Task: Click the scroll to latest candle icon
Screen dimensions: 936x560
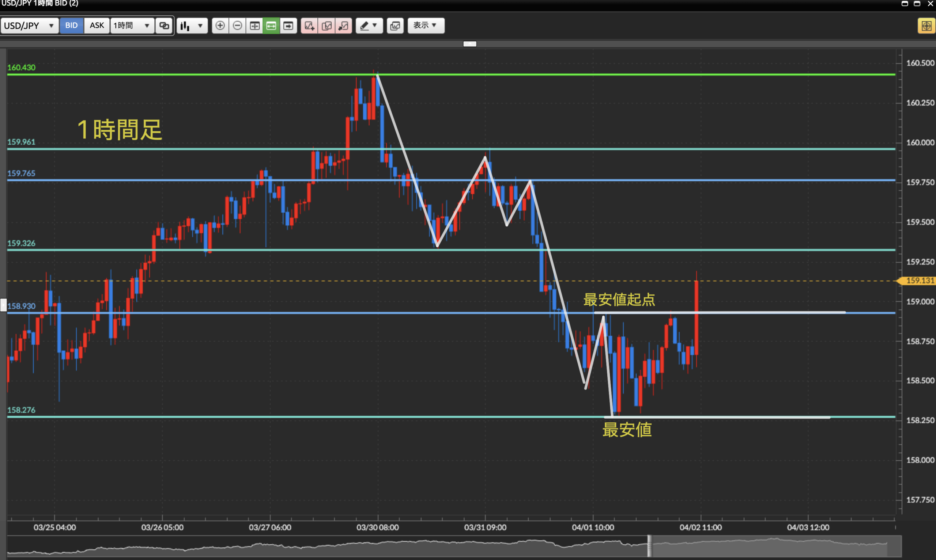Action: pos(288,26)
